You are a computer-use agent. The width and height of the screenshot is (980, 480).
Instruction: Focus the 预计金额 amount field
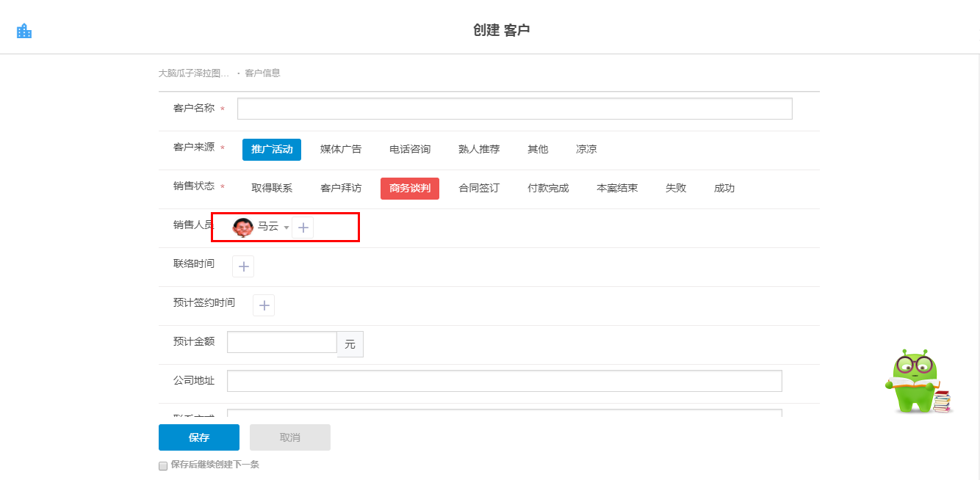coord(282,343)
